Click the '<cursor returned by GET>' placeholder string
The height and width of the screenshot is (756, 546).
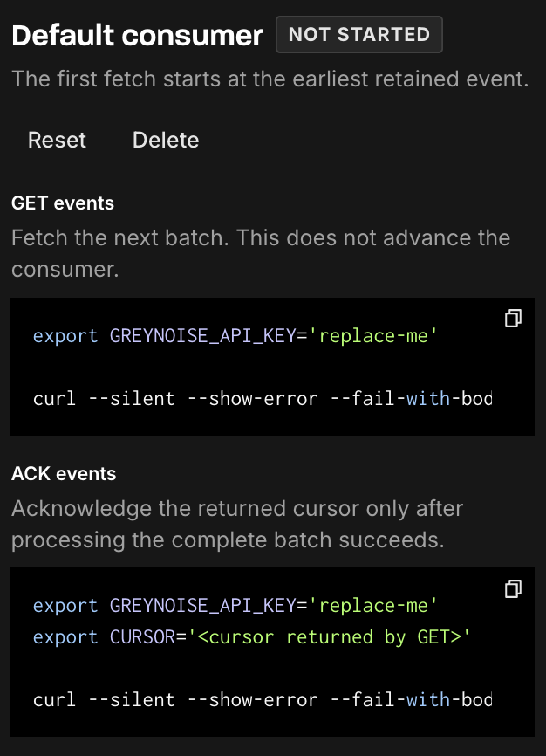click(329, 637)
